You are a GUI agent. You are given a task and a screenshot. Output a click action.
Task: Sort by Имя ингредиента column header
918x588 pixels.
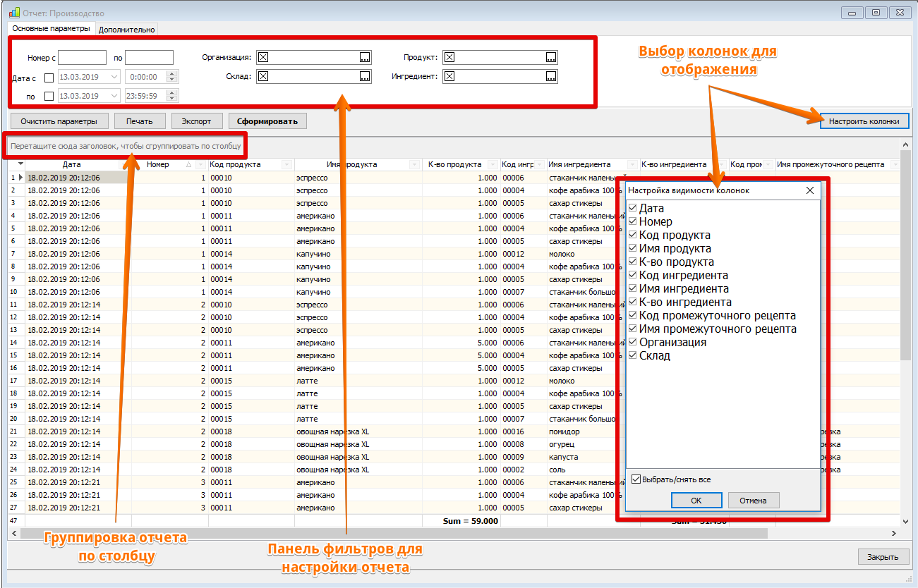pyautogui.click(x=579, y=164)
